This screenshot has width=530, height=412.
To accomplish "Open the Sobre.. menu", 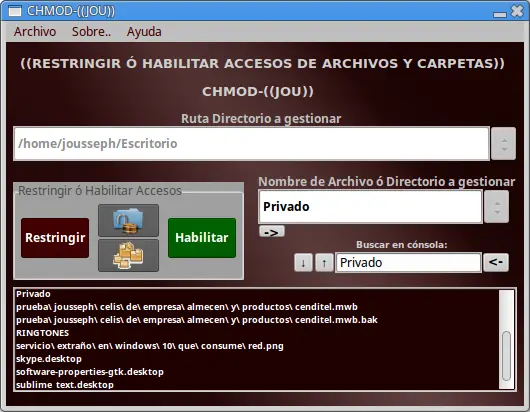I will (x=91, y=32).
